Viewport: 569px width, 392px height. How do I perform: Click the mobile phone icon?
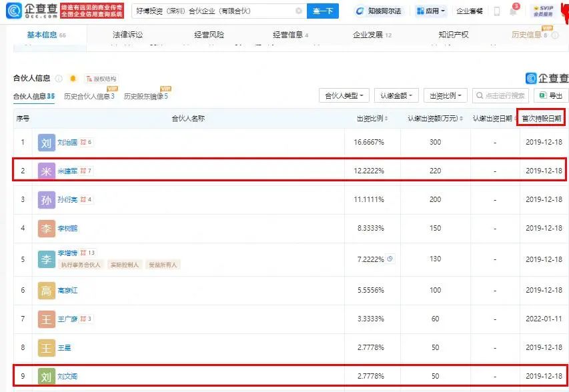point(497,11)
